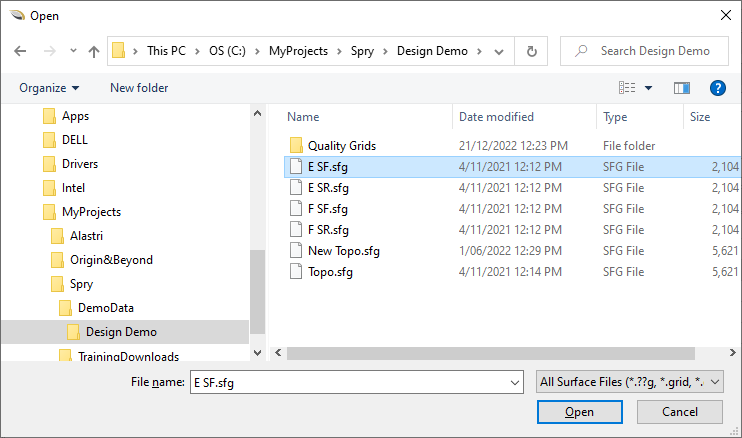Select Spry in the breadcrumb path

pos(362,51)
